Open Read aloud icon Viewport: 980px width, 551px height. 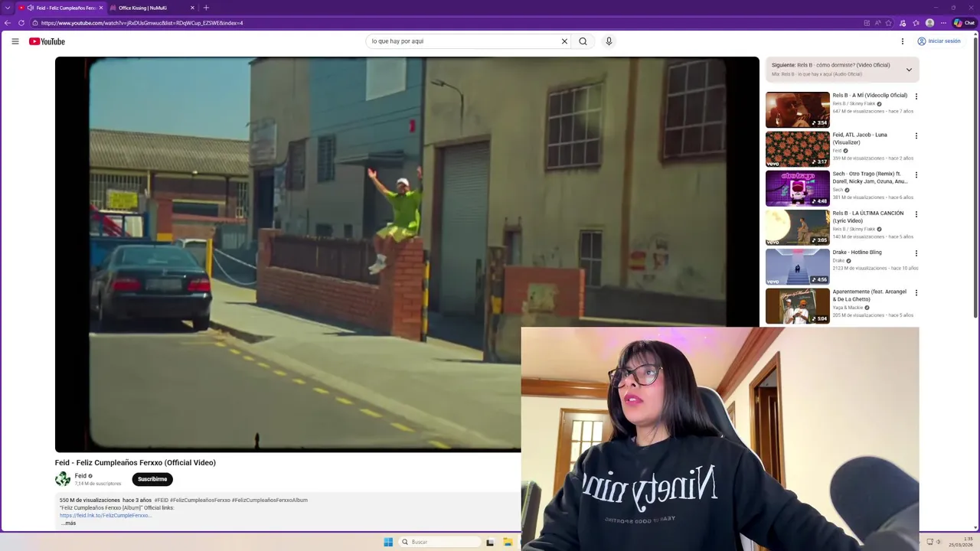click(x=877, y=23)
